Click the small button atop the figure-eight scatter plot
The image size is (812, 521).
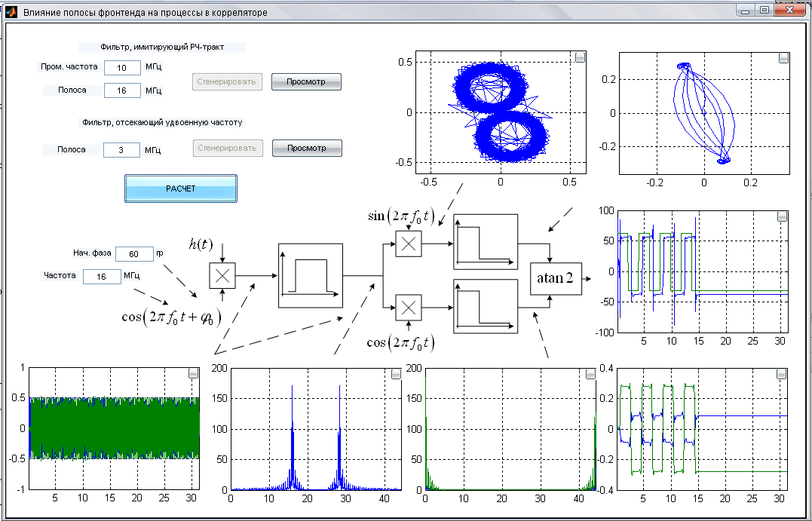[x=580, y=58]
